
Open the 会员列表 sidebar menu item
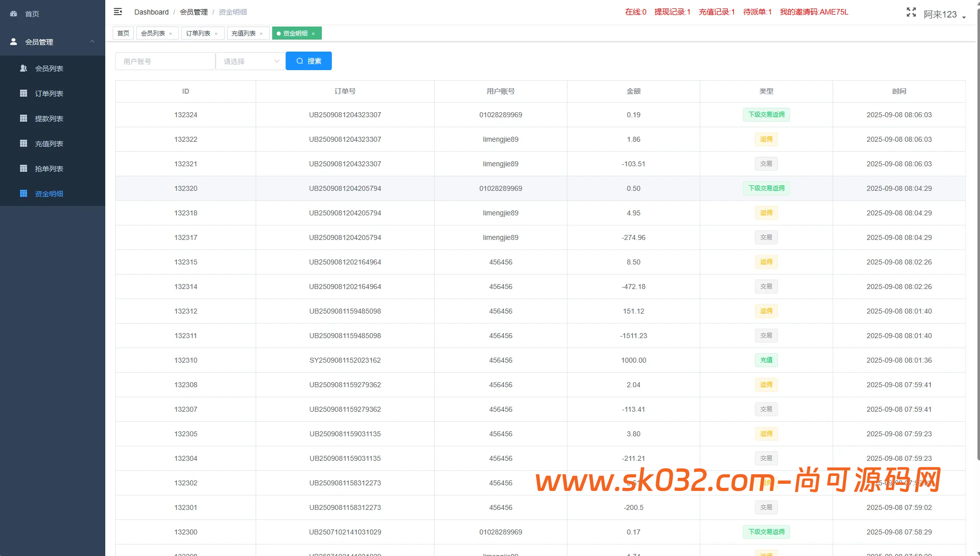click(x=49, y=68)
